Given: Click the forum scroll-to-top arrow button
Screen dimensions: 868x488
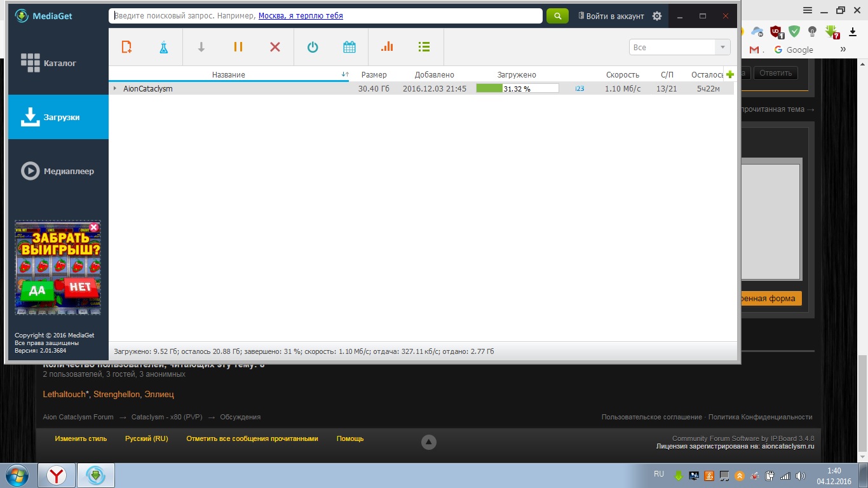Looking at the screenshot, I should click(x=429, y=442).
